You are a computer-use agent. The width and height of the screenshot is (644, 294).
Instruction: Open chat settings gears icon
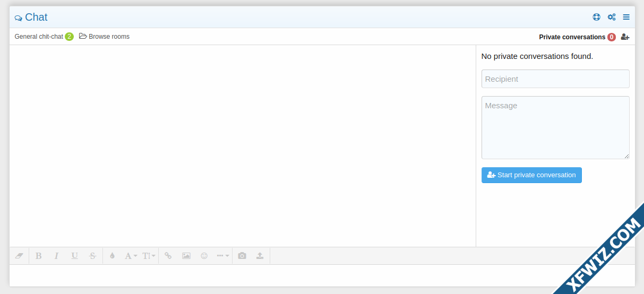tap(612, 17)
